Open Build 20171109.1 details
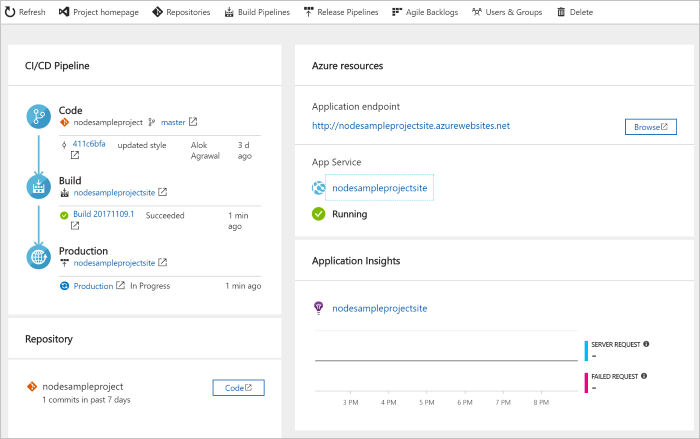 (103, 214)
